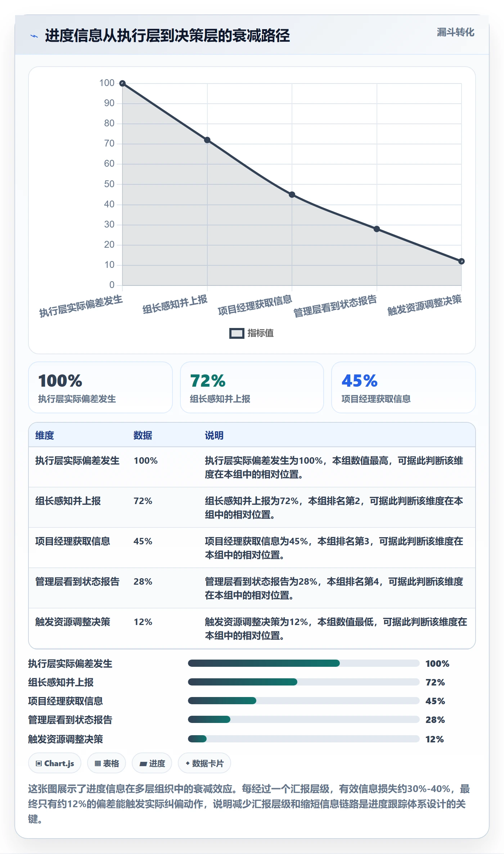Click the 执行层实际偏差发生 progress bar

[x=304, y=663]
